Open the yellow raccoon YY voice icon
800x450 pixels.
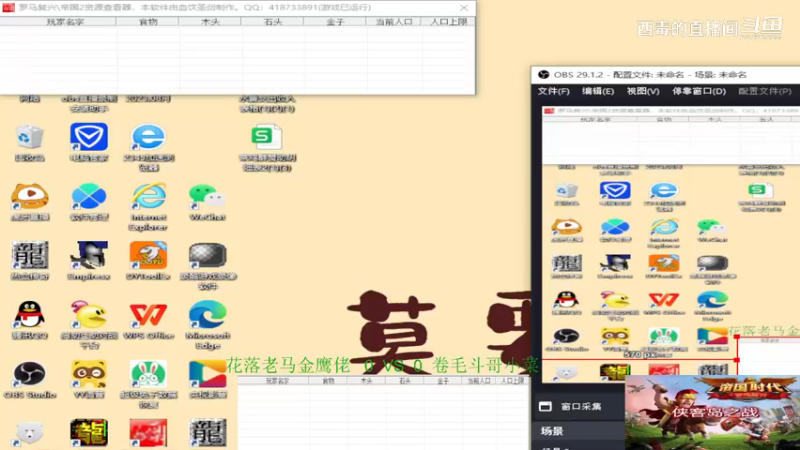89,374
